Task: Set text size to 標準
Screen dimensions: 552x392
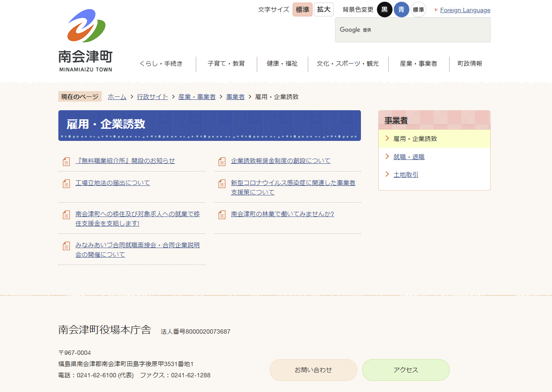Action: point(303,10)
